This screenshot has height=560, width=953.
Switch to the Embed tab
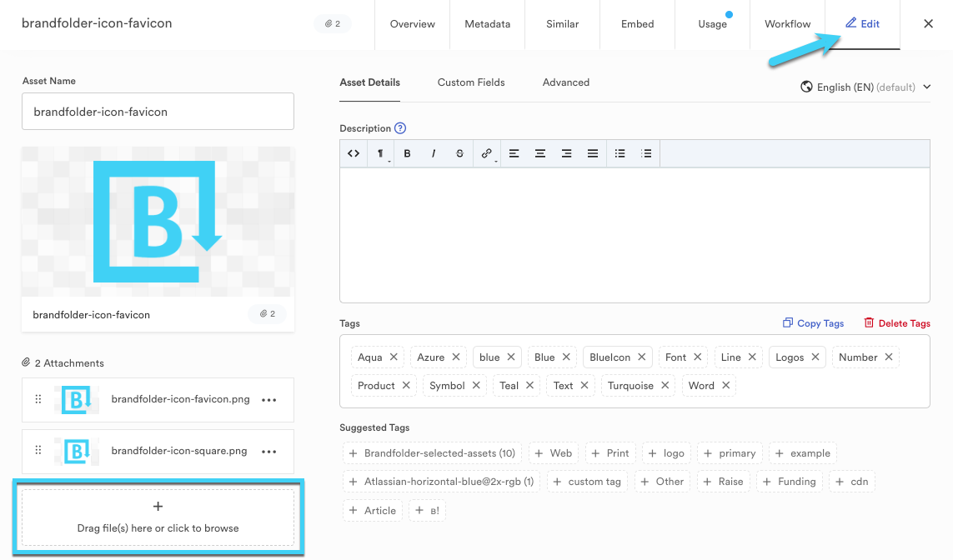(x=638, y=24)
